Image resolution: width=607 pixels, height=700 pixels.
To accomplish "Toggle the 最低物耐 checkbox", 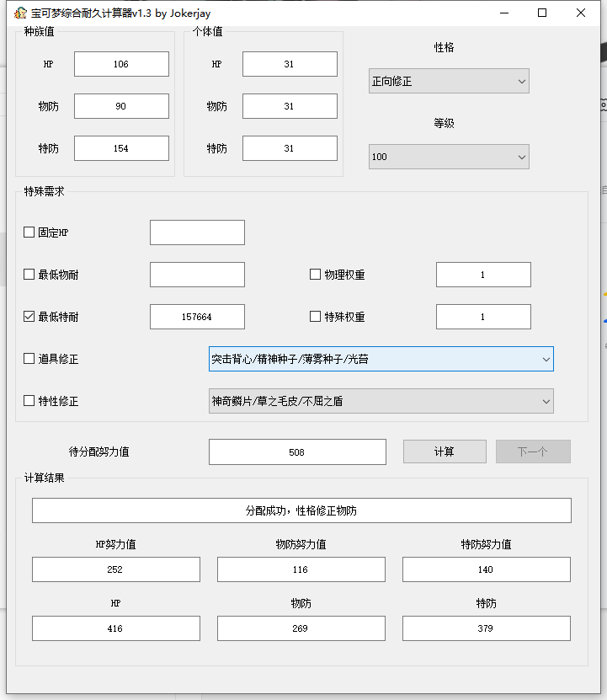I will [29, 275].
